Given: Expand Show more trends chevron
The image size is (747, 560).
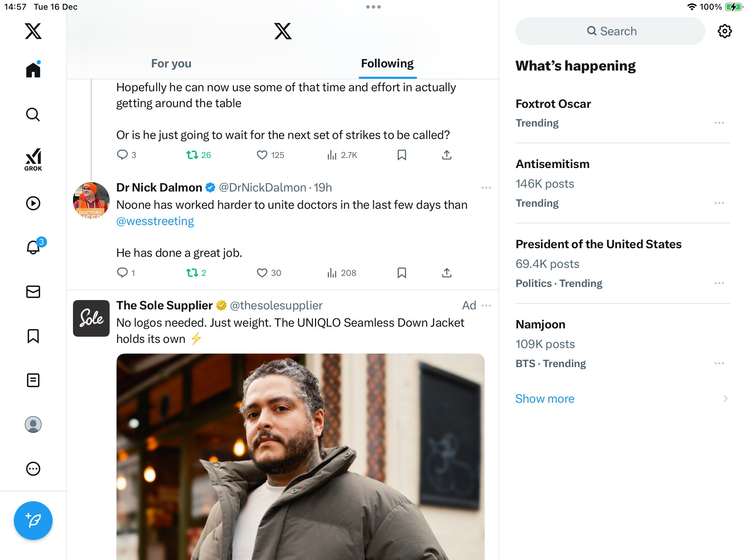Looking at the screenshot, I should [725, 399].
